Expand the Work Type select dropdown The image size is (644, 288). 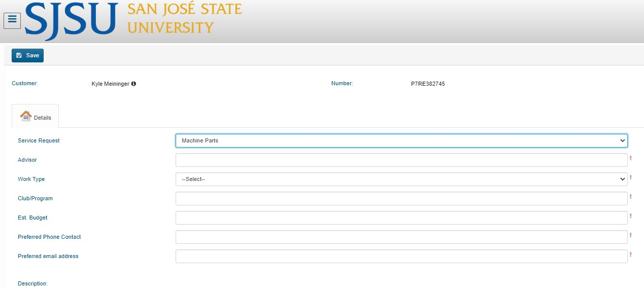[401, 179]
